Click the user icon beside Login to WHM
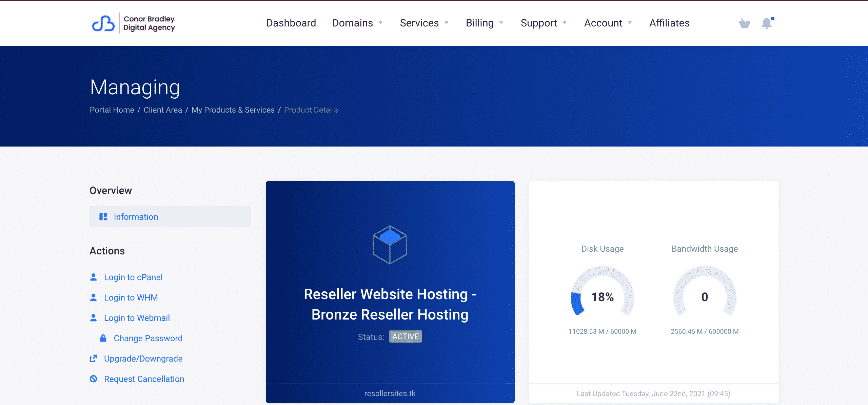868x405 pixels. tap(94, 297)
